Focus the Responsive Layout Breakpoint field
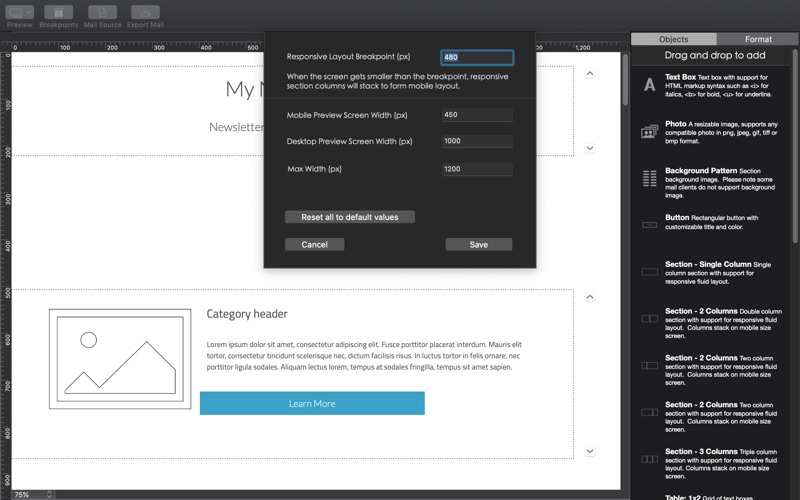The height and width of the screenshot is (500, 800). 477,57
